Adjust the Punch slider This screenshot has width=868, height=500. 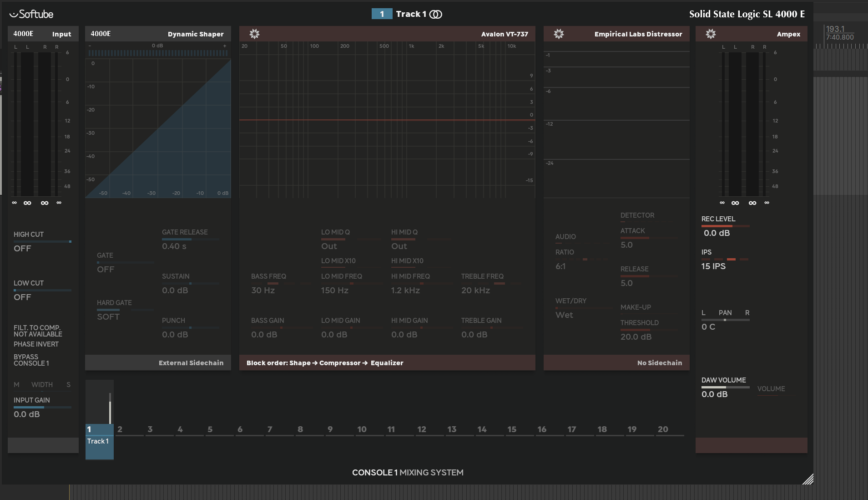click(x=191, y=327)
